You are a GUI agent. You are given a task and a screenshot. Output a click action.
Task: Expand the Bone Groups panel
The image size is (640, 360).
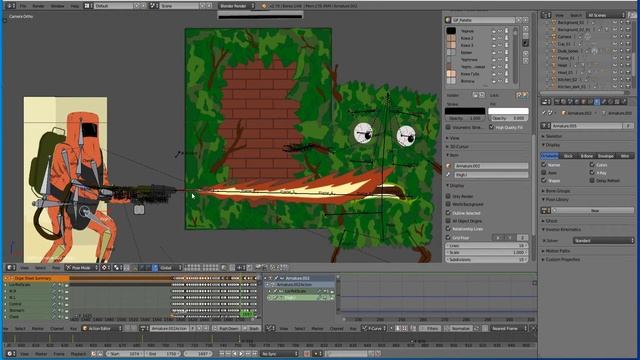(556, 191)
